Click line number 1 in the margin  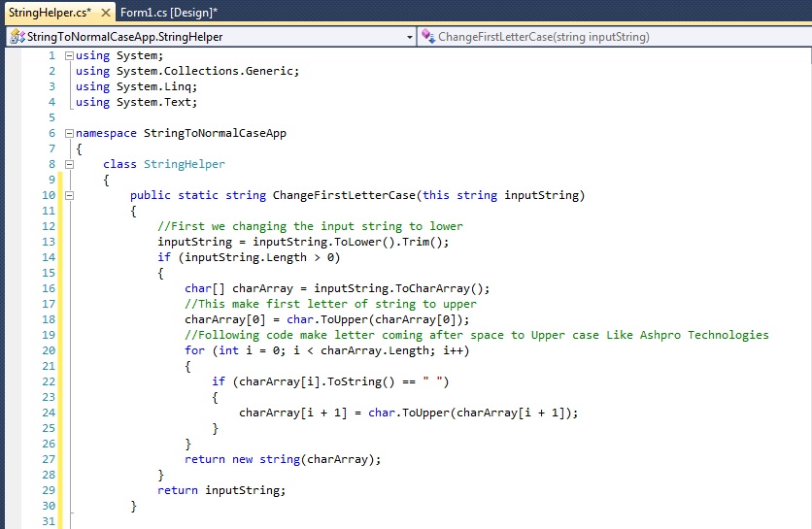[51, 55]
